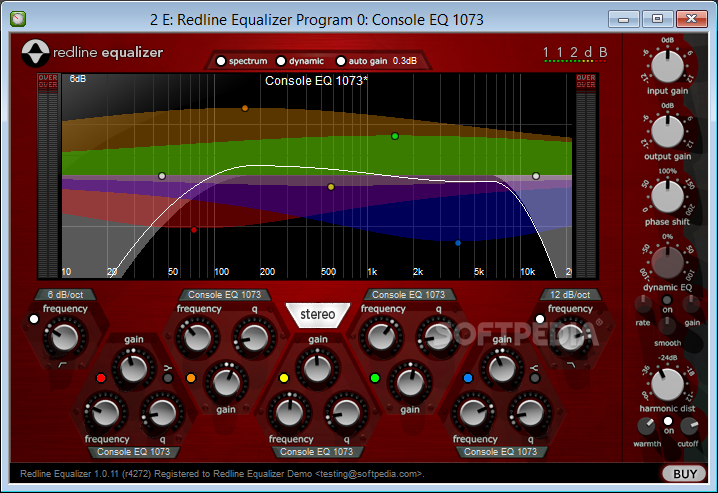This screenshot has width=718, height=493.
Task: Click the auto gain 0.3dB value
Action: 405,61
